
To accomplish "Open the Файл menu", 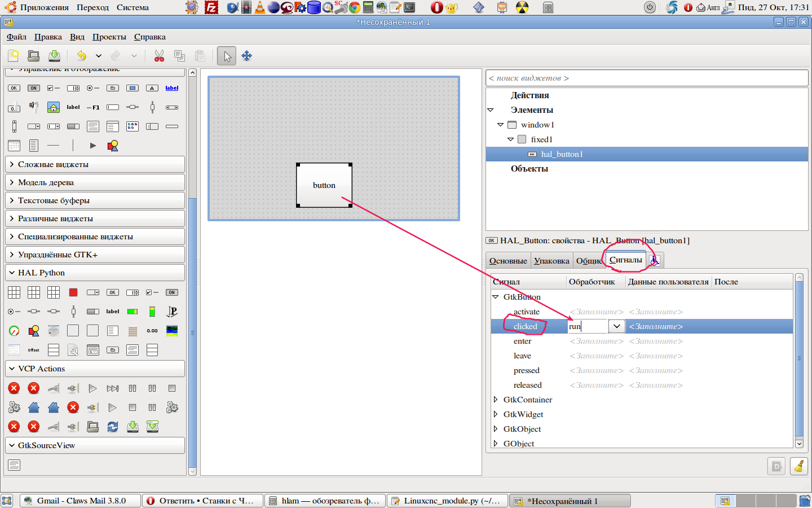I will [16, 37].
